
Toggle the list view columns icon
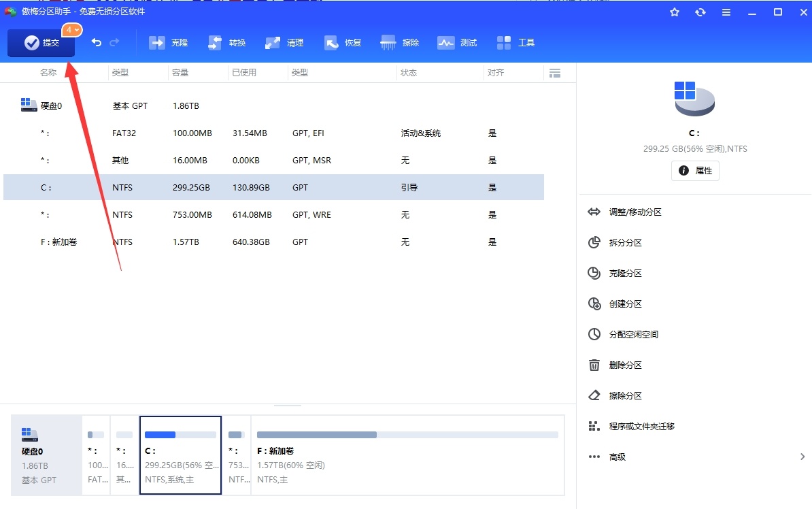tap(555, 73)
